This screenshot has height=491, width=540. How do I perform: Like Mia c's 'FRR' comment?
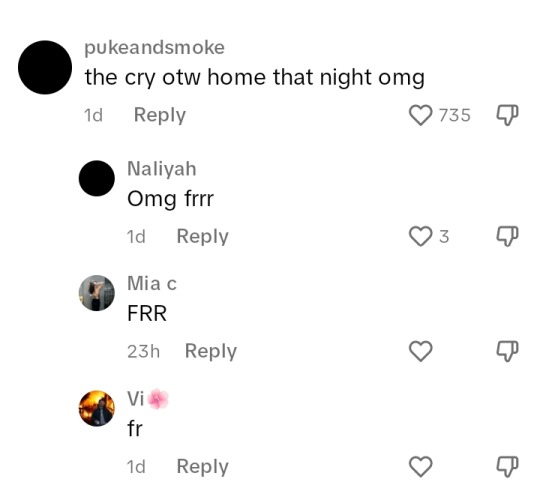pos(420,351)
